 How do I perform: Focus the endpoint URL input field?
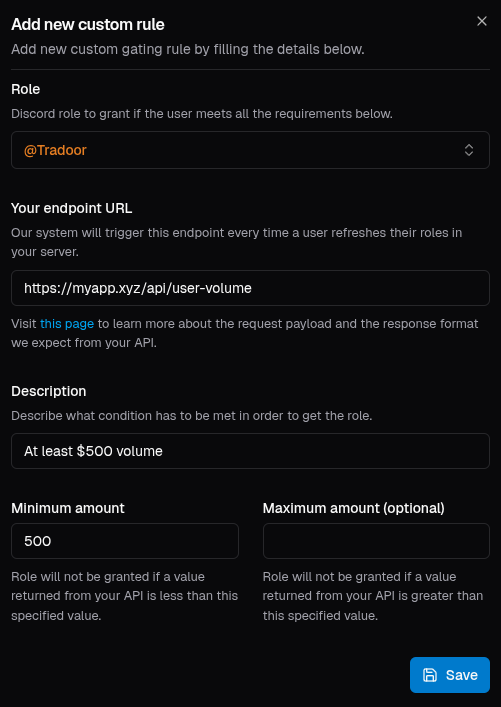[x=250, y=288]
